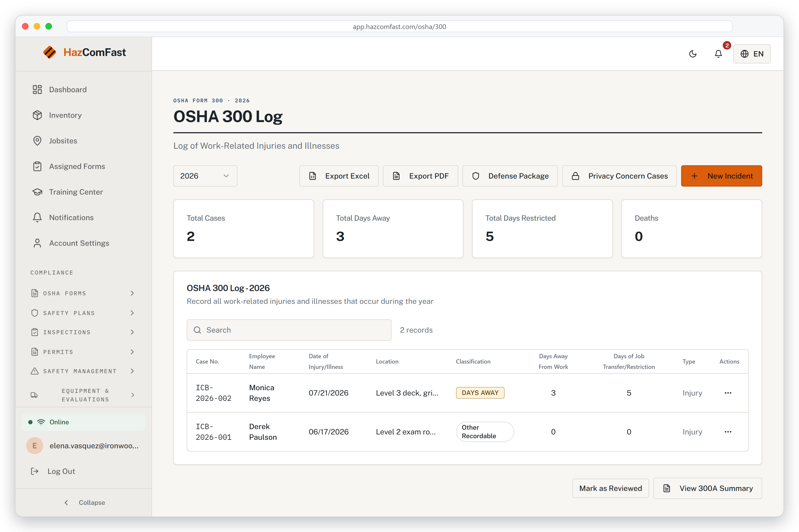799x532 pixels.
Task: Click the Assigned Forms clipboard icon
Action: [x=37, y=166]
